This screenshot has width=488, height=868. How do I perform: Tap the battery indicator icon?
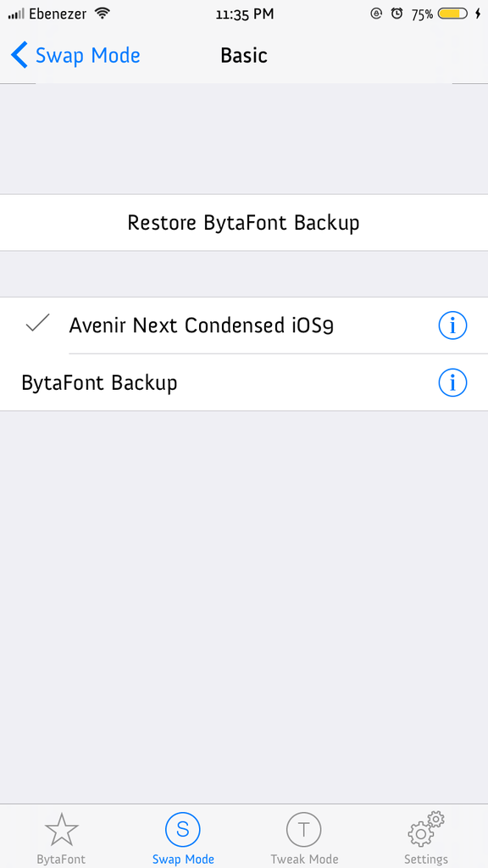452,14
